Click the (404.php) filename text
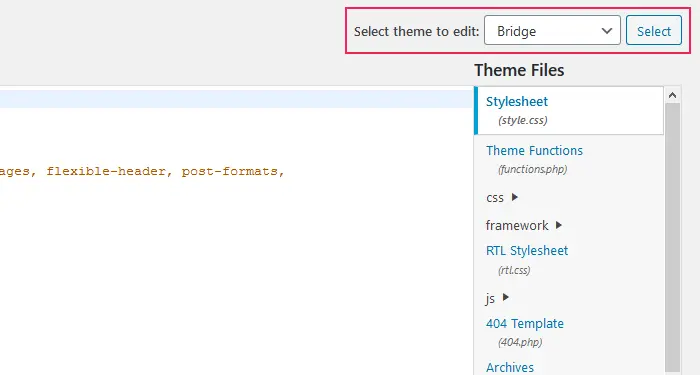This screenshot has height=375, width=700. [x=520, y=342]
